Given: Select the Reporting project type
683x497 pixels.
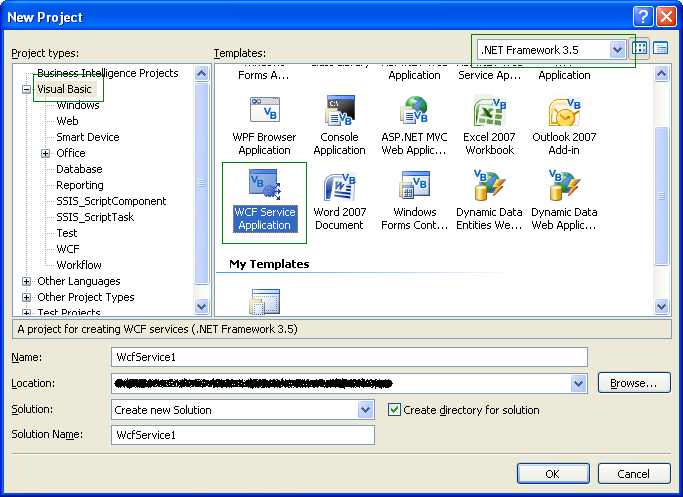Looking at the screenshot, I should click(x=80, y=185).
